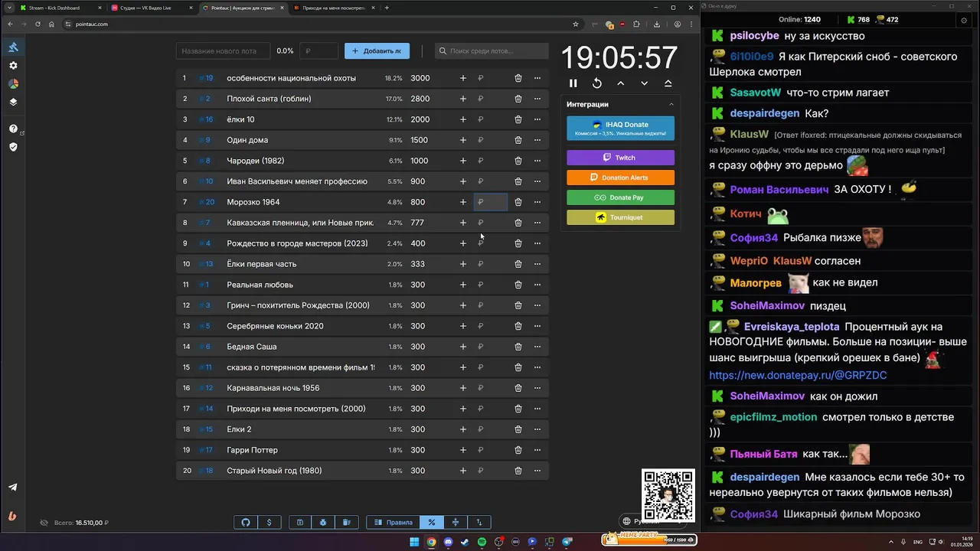Focus the new lot price field
Viewport: 980px width, 551px height.
pyautogui.click(x=318, y=51)
